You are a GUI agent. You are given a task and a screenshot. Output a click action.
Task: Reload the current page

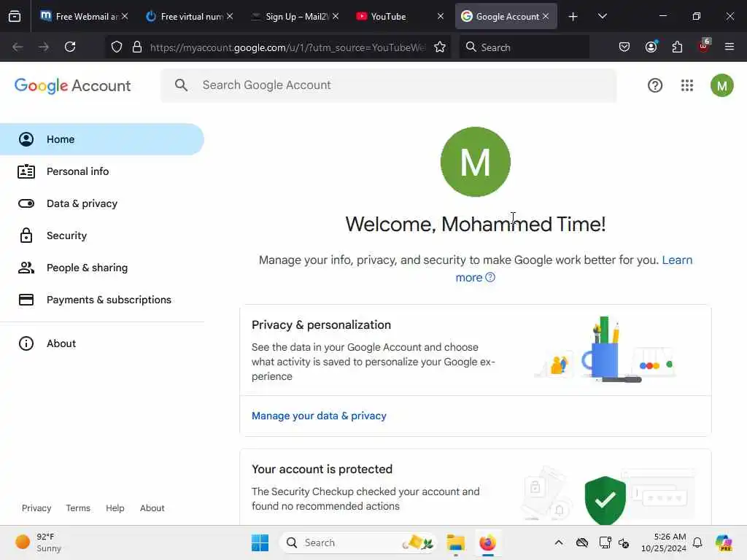[x=70, y=47]
